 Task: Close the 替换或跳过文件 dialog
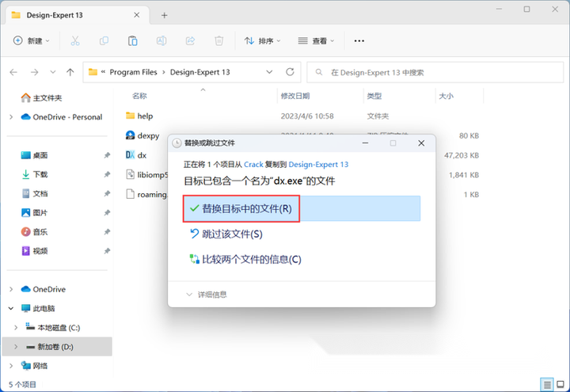[421, 143]
